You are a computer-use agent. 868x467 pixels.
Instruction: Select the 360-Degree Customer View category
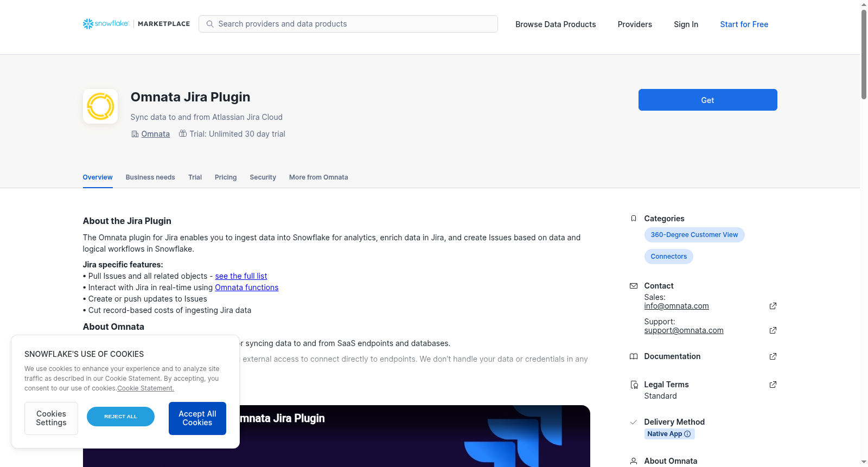694,235
